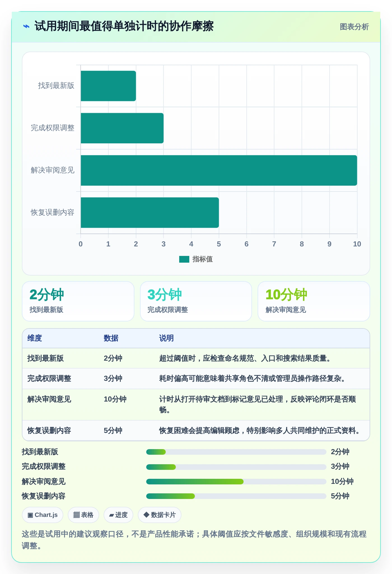Click the 数据 table column header

coord(111,338)
